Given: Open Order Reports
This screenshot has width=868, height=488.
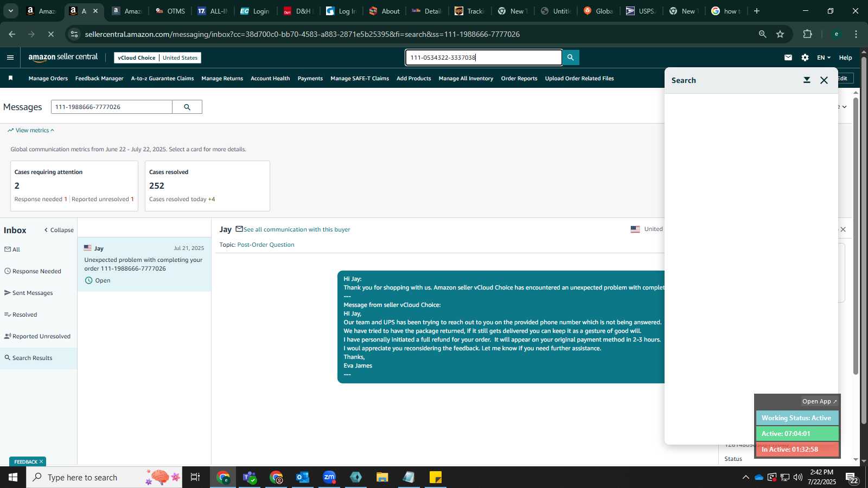Looking at the screenshot, I should coord(519,79).
